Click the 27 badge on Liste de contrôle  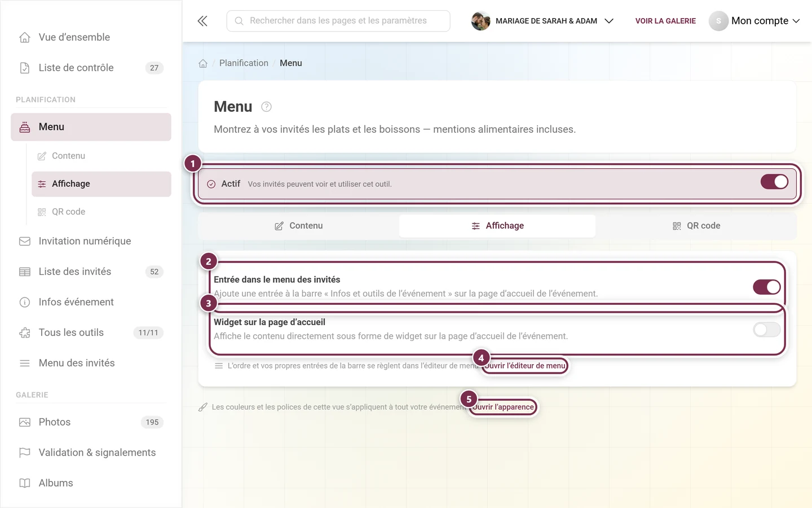[x=155, y=68]
